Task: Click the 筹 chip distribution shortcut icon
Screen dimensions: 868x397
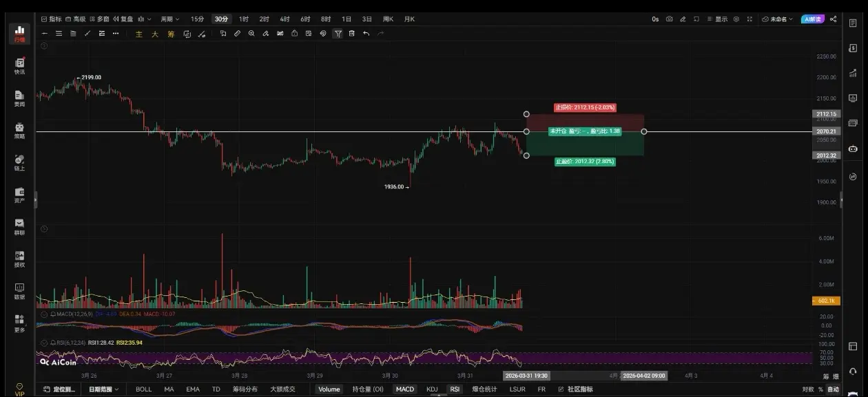Action: (x=171, y=34)
